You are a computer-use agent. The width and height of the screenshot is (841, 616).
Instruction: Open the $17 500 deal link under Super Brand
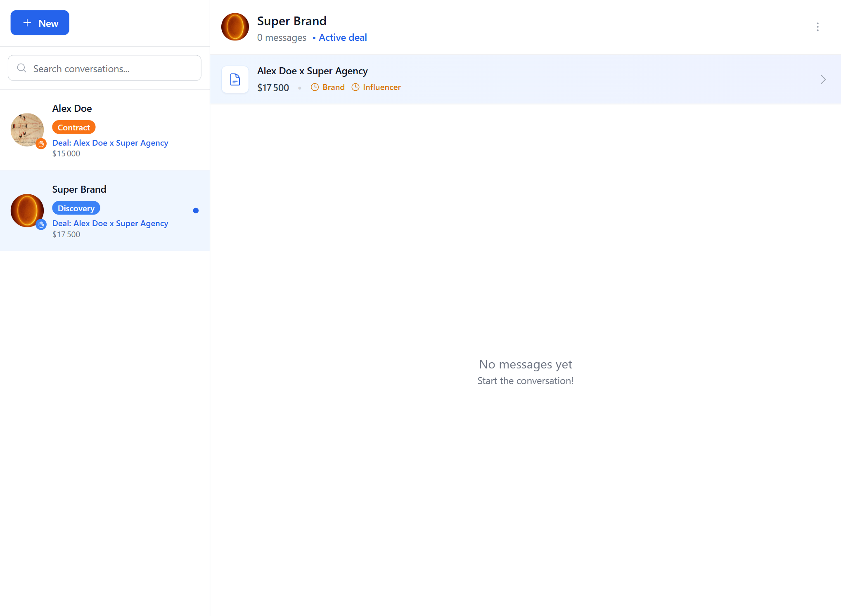tap(110, 223)
